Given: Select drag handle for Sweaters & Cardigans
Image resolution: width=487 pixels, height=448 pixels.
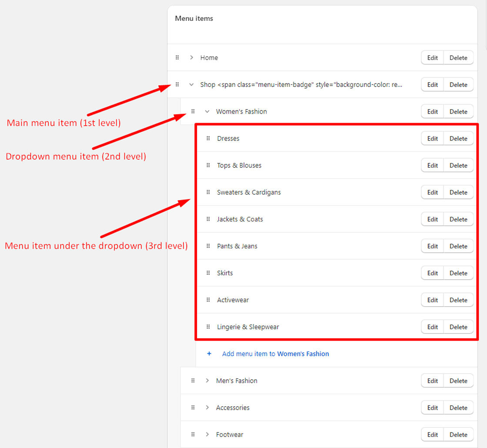Looking at the screenshot, I should tap(208, 192).
